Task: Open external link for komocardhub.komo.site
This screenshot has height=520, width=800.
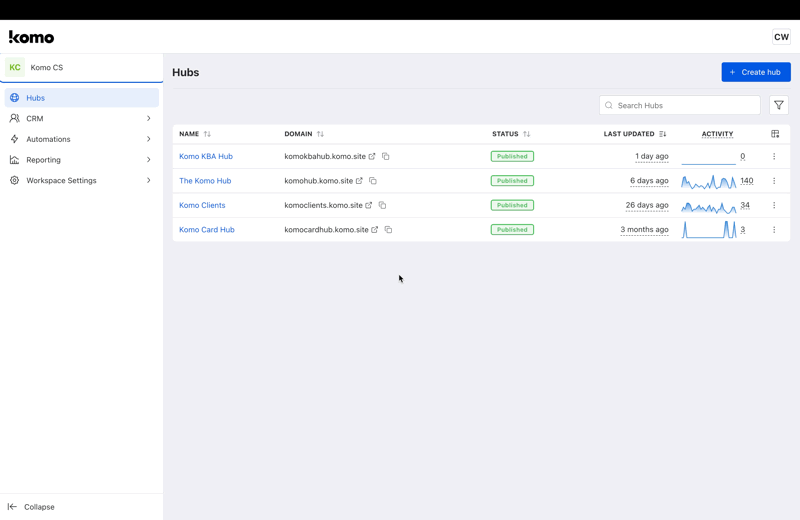Action: 375,230
